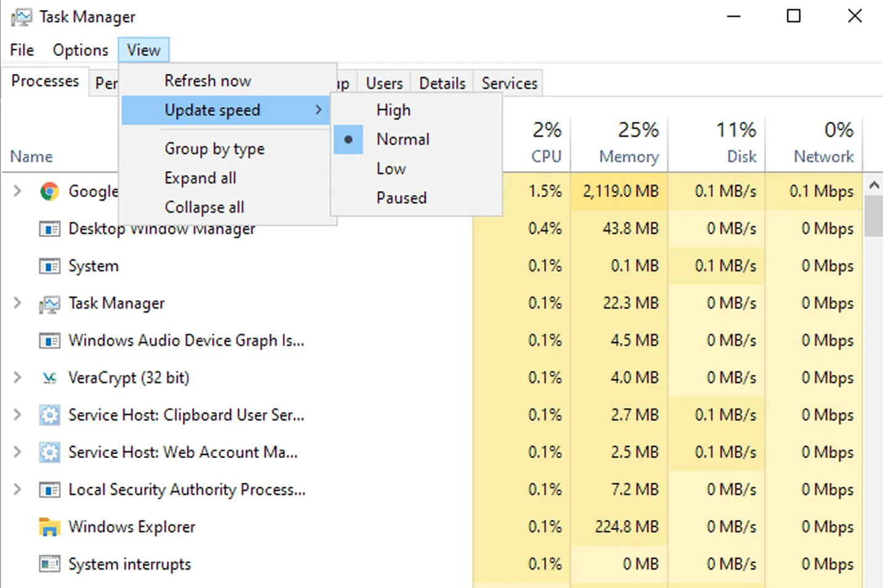Expand the Task Manager process group
Image resolution: width=883 pixels, height=588 pixels.
pyautogui.click(x=17, y=303)
